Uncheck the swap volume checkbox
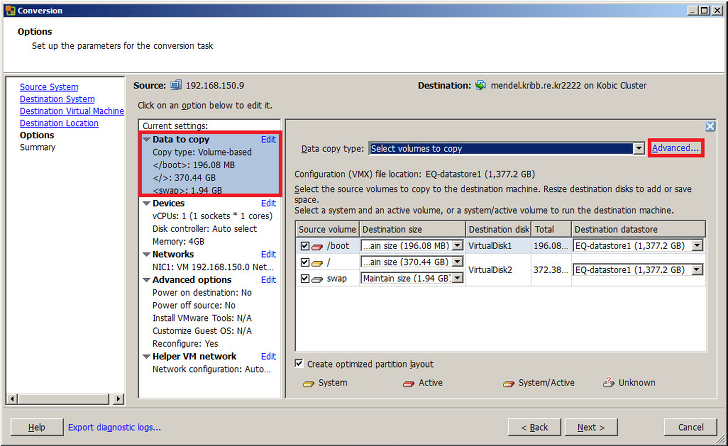Viewport: 728px width, 446px height. 305,278
